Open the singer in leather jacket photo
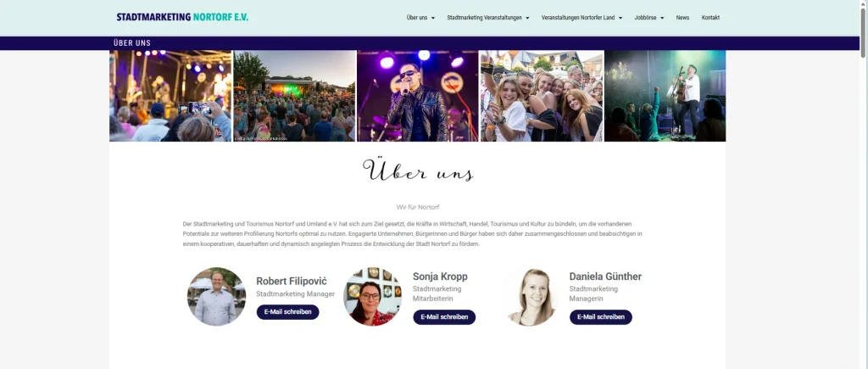Viewport: 868px width, 369px height. [x=417, y=96]
